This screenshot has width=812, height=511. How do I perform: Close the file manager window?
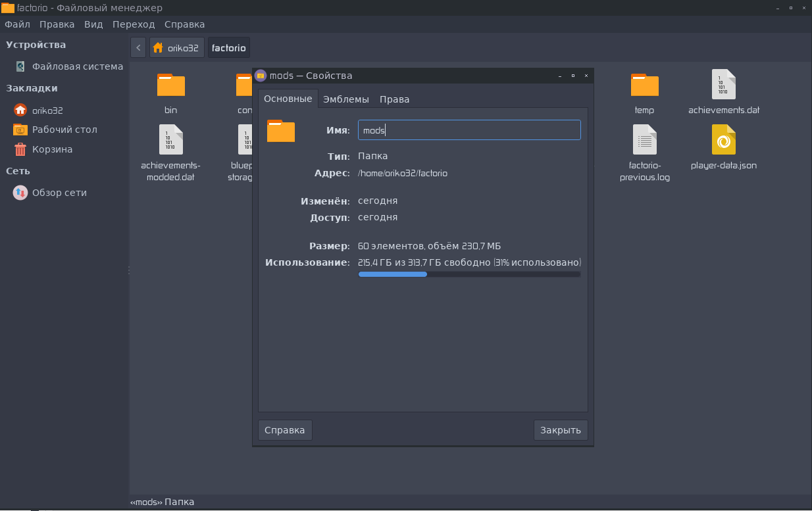(804, 8)
